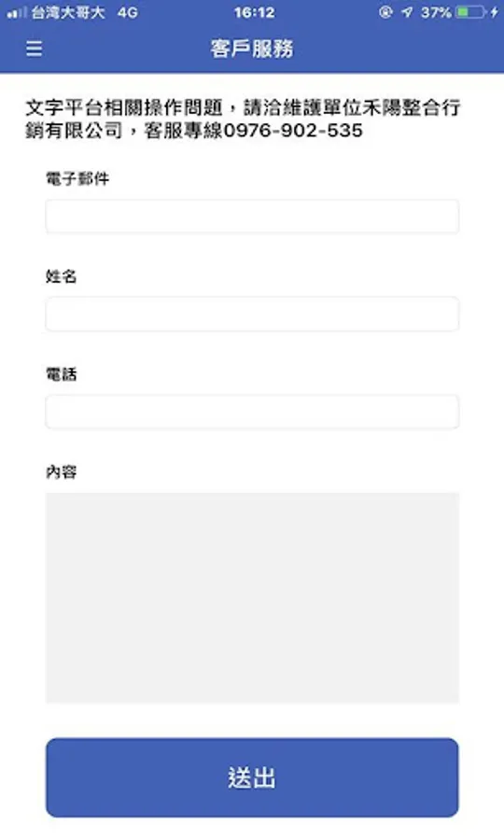Screen dimensions: 504x840
Task: Submit the form with 送出 button
Action: (x=252, y=777)
